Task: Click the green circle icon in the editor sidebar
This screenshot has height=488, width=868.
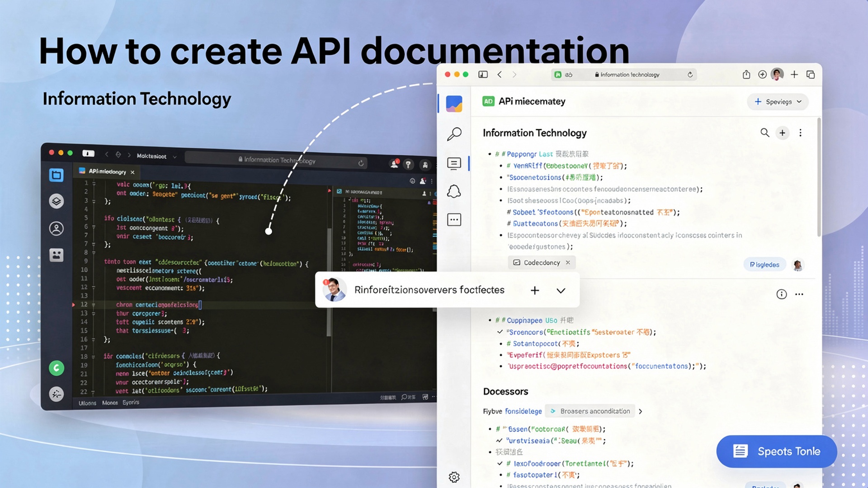Action: coord(56,368)
